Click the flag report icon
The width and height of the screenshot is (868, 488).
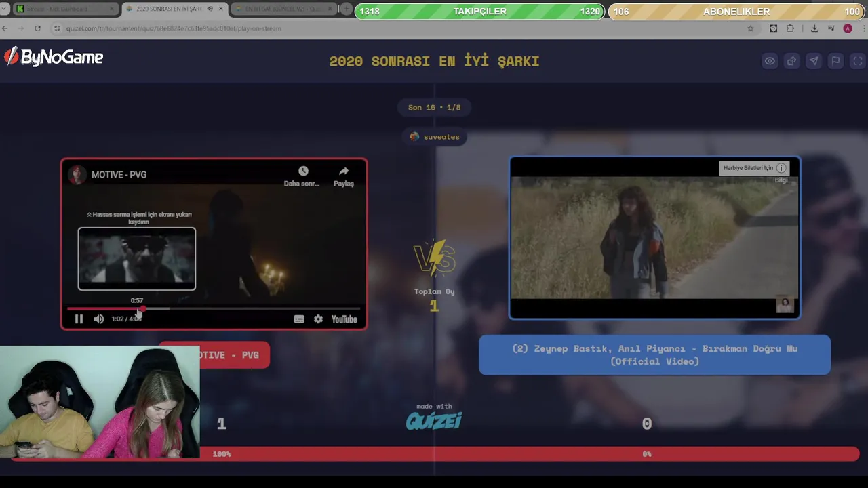pyautogui.click(x=835, y=61)
